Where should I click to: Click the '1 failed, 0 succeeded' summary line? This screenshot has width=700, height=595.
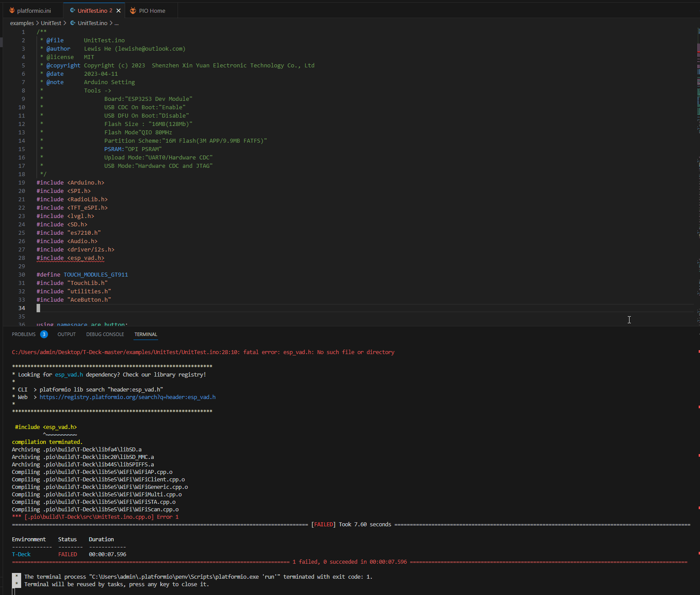(x=350, y=562)
